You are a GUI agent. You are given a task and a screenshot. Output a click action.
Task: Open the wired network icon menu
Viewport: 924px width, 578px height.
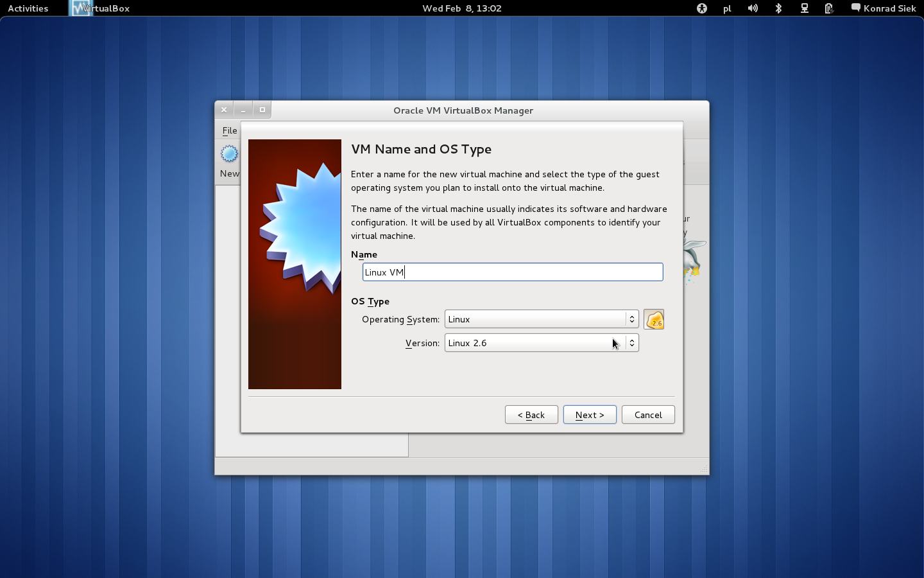pyautogui.click(x=804, y=8)
